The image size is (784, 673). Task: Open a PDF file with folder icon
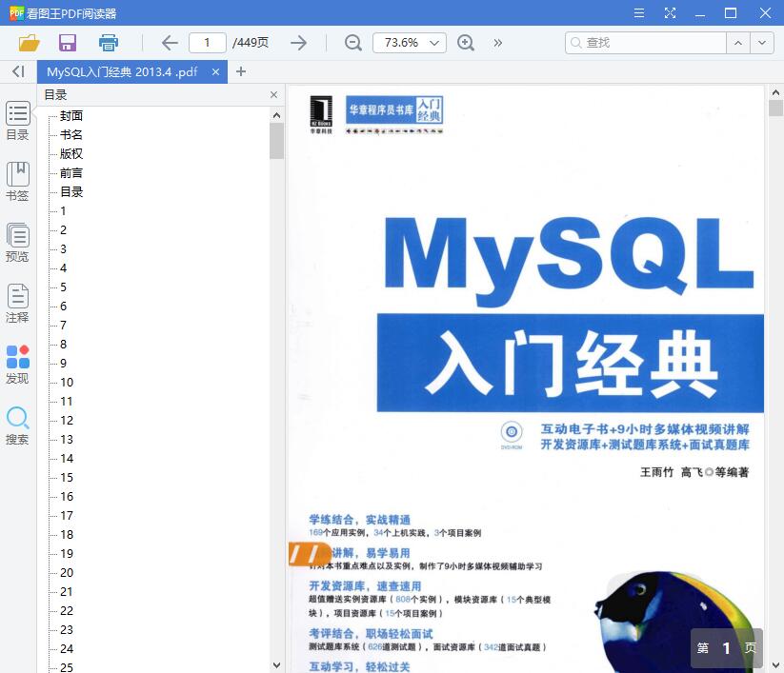click(x=29, y=43)
